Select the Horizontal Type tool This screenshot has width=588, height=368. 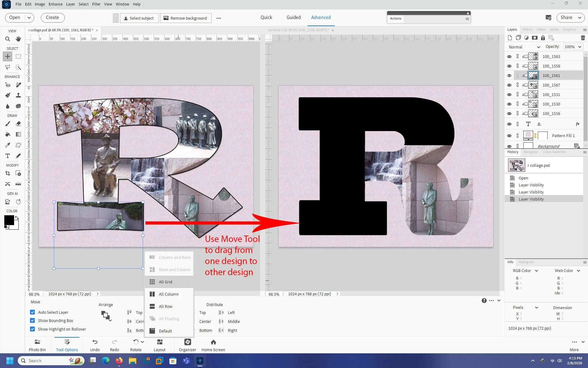[x=8, y=156]
